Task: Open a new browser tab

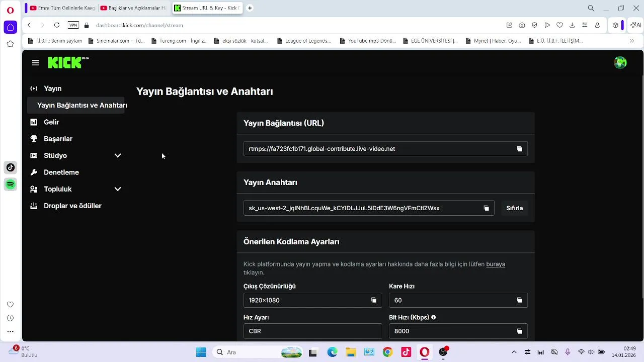Action: click(x=250, y=8)
